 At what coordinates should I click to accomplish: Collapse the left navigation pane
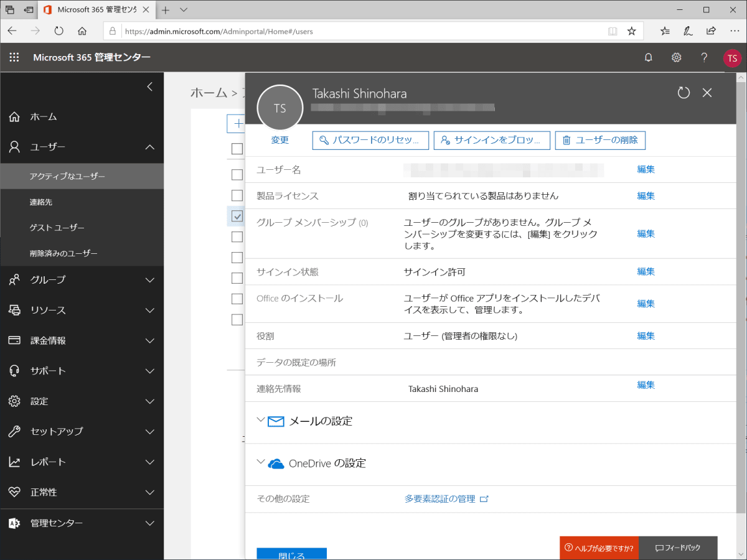(149, 86)
